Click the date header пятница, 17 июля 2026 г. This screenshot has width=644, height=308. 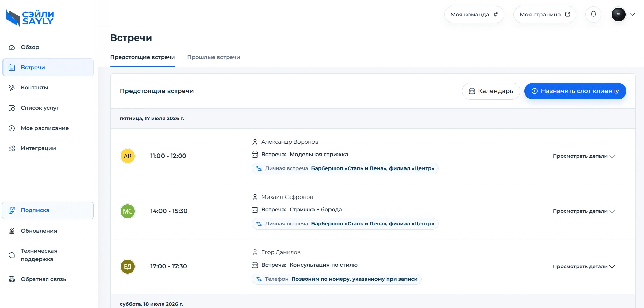[152, 118]
